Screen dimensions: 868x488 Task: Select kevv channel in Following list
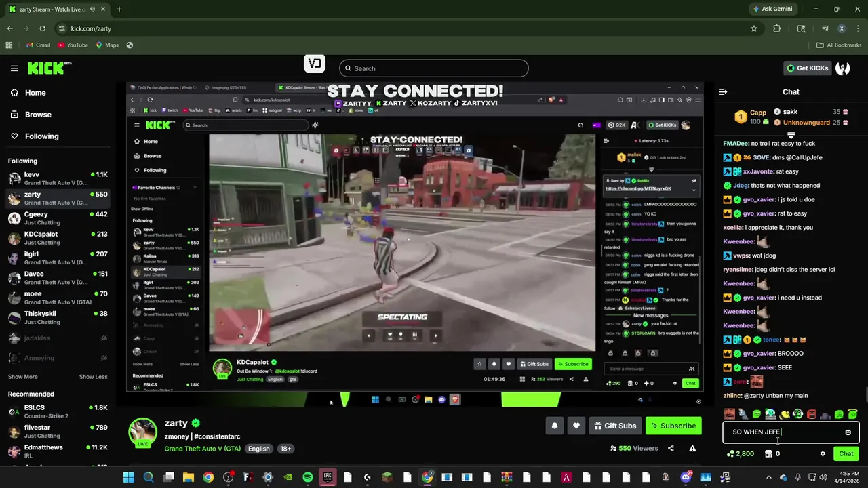(57, 178)
